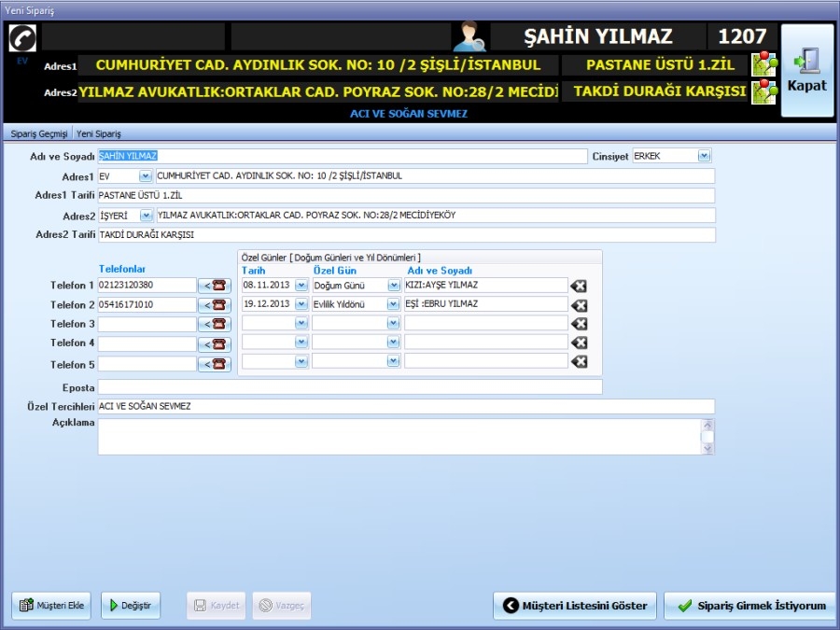This screenshot has width=840, height=630.
Task: Open date picker for 19.12.2013
Action: 301,303
